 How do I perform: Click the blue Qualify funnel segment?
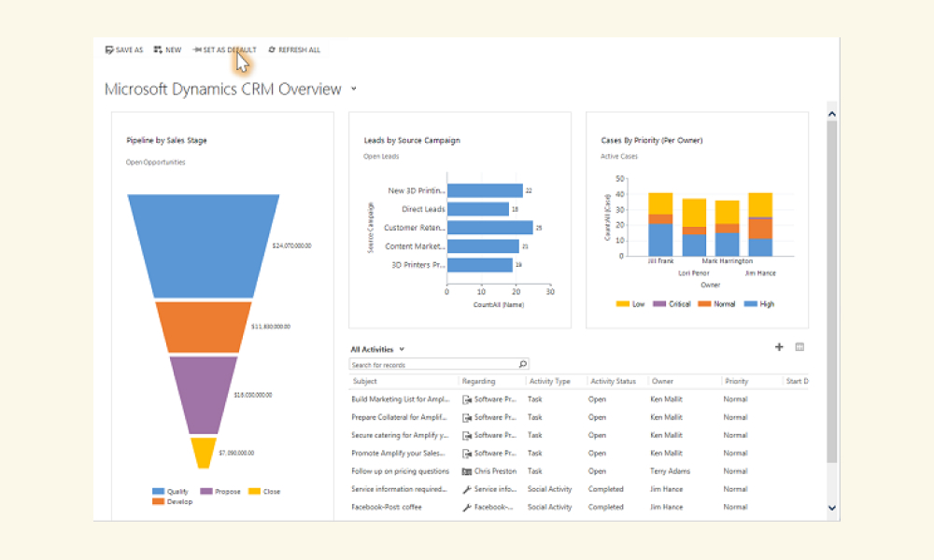tap(203, 245)
